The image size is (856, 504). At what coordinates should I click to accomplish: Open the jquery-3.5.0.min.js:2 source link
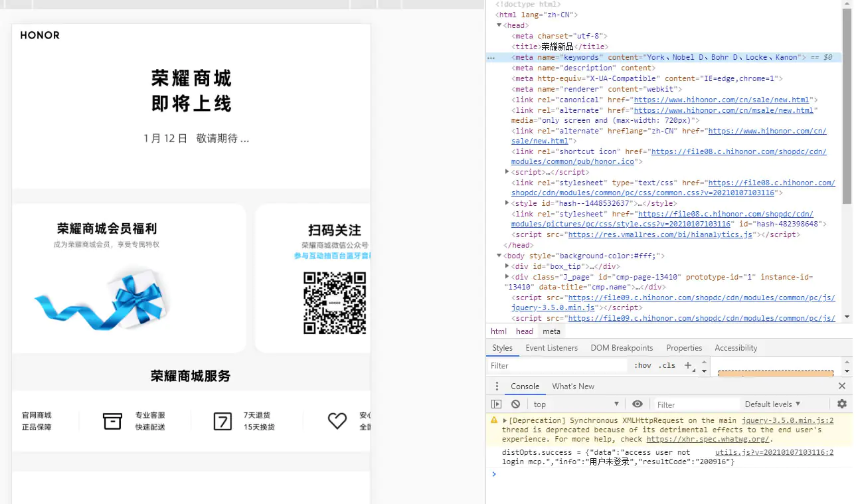(788, 420)
